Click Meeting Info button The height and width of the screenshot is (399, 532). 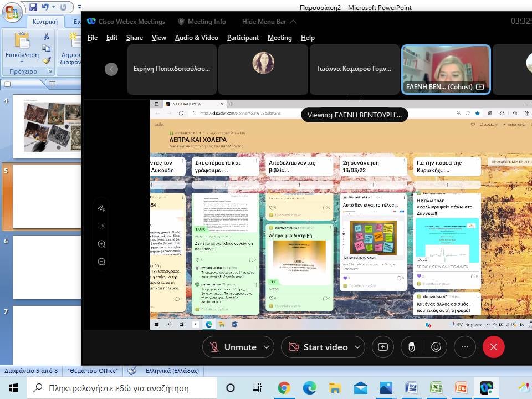pos(202,21)
